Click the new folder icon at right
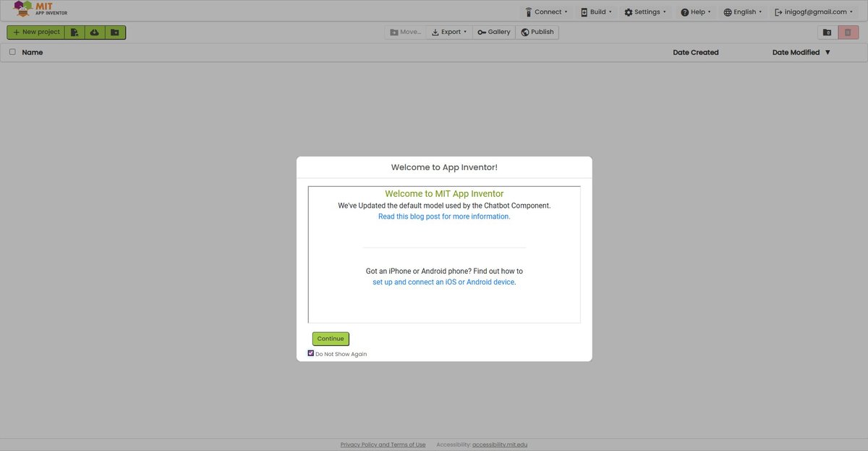868x451 pixels. (827, 33)
